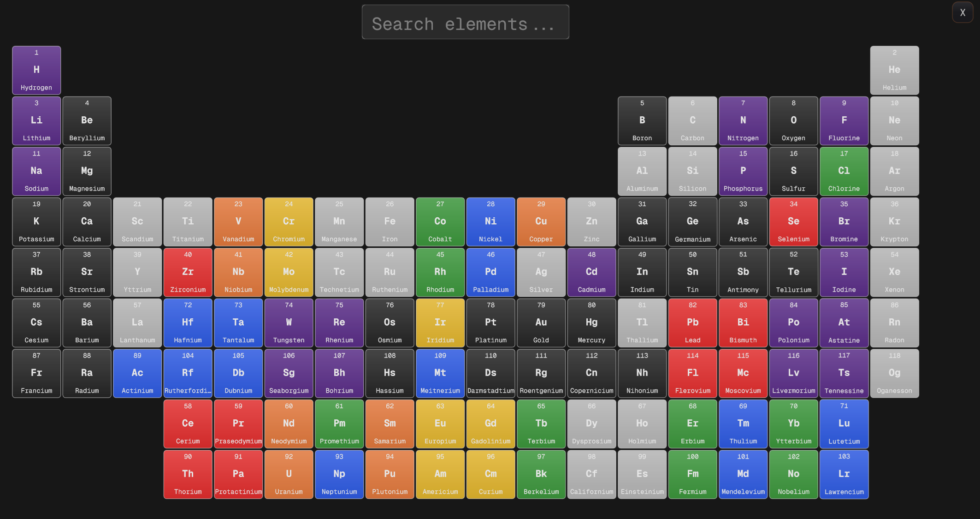This screenshot has width=980, height=519.
Task: Open the Sodium element card
Action: coord(36,171)
